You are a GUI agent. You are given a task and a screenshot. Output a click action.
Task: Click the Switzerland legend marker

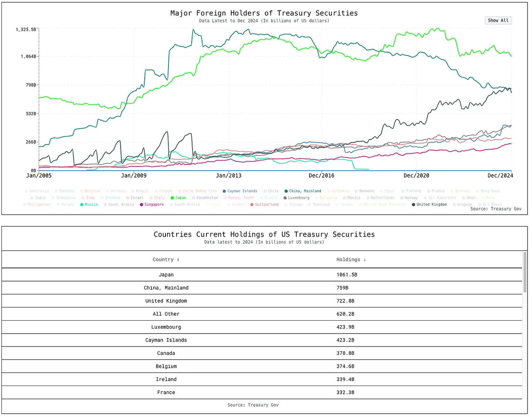pos(252,205)
